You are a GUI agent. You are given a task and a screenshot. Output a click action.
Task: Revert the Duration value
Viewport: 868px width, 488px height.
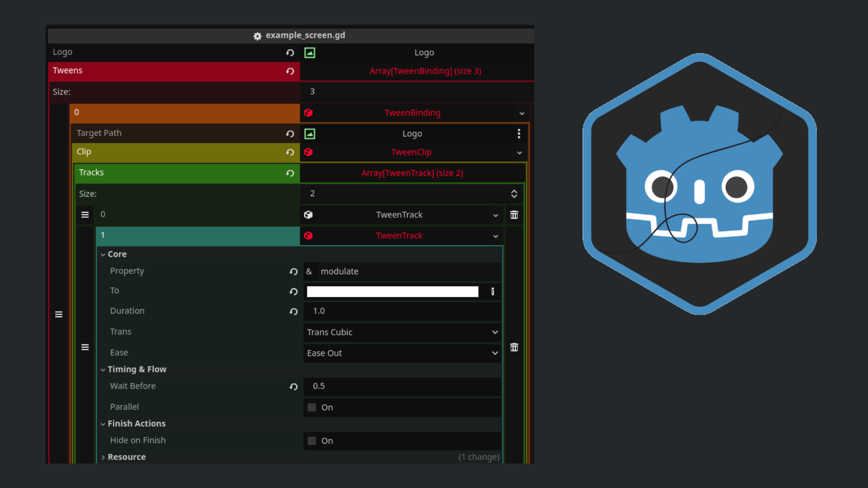tap(293, 312)
